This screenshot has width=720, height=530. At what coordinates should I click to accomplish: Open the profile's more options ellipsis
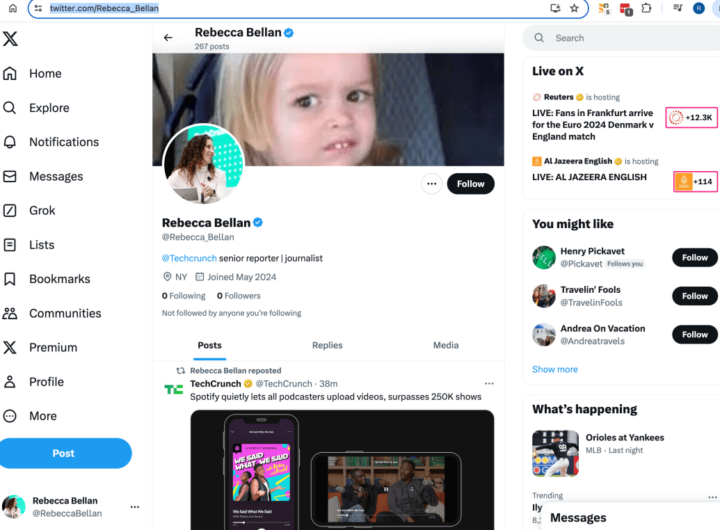pos(431,184)
